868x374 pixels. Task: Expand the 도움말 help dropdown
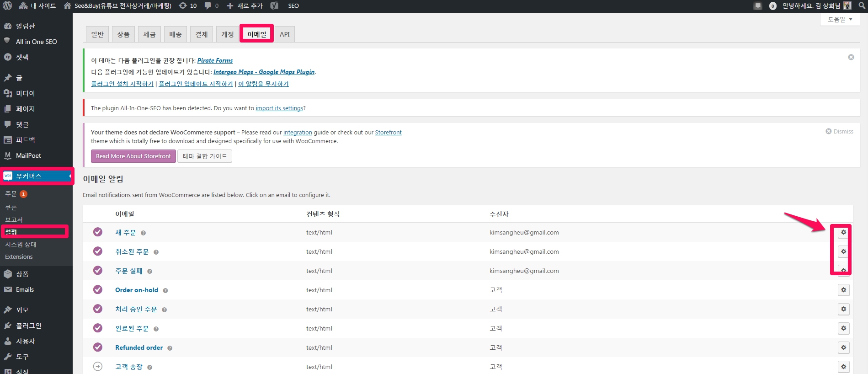click(x=840, y=20)
